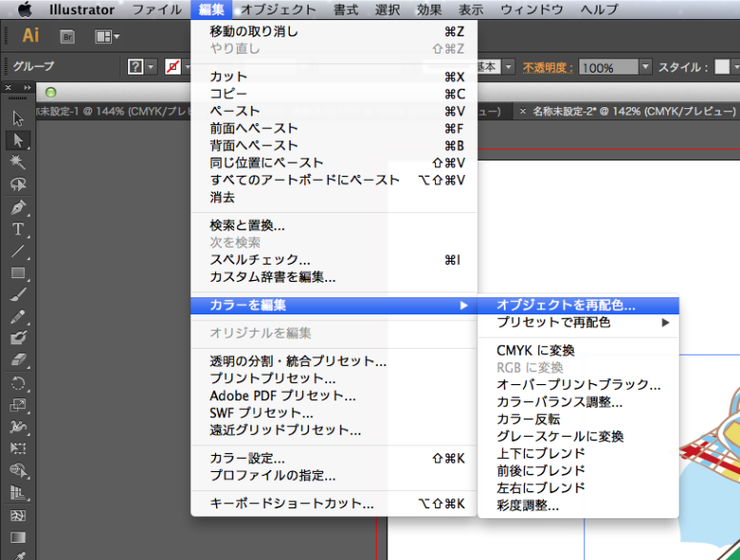Screen dimensions: 740x560
Task: Choose カラー設定...
Action: [x=334, y=459]
